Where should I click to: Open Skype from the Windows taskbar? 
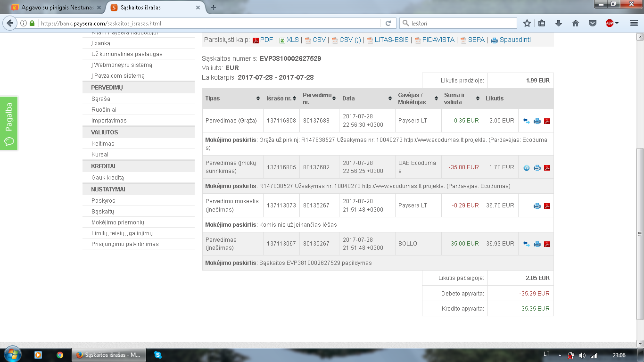pyautogui.click(x=158, y=354)
